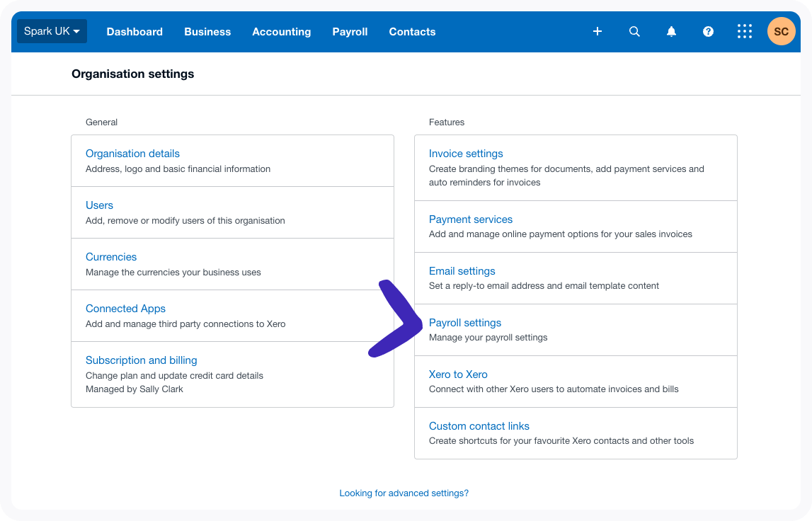The height and width of the screenshot is (521, 812).
Task: Open the Email settings link
Action: click(462, 271)
